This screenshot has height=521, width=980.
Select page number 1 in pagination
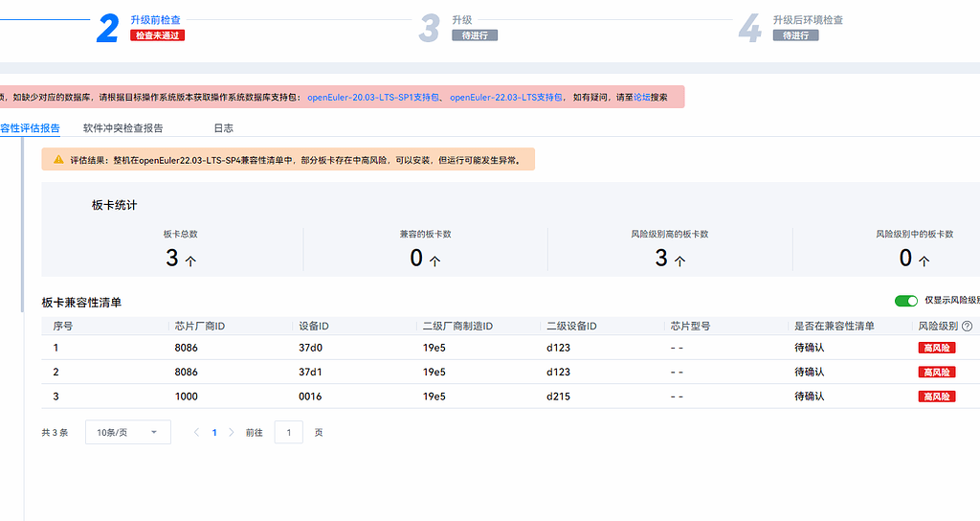point(214,433)
